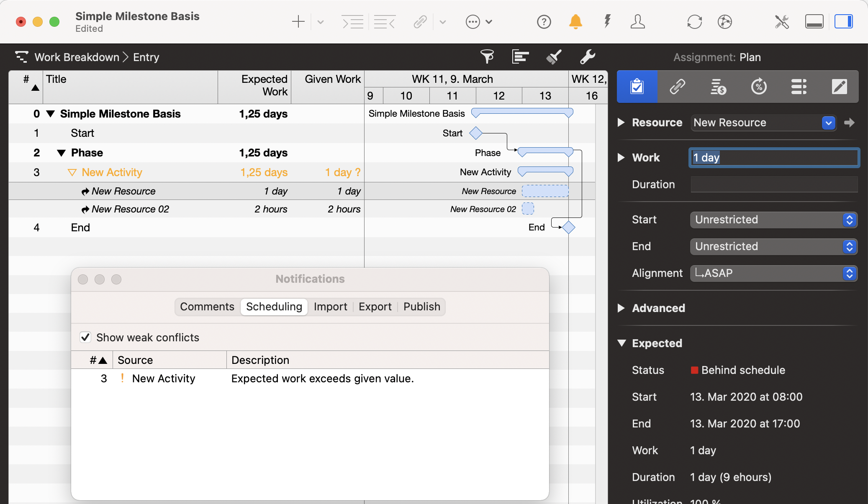Toggle the bottom panel view
868x504 pixels.
814,22
